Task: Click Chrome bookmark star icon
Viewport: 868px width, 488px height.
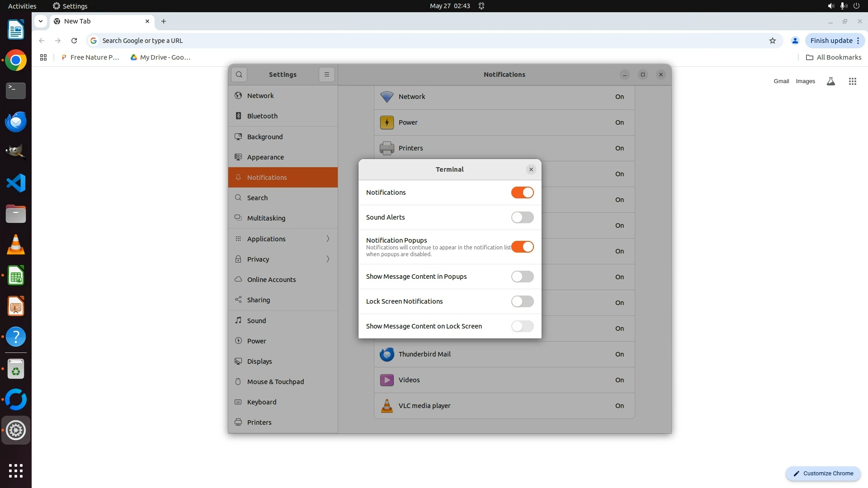Action: (773, 41)
